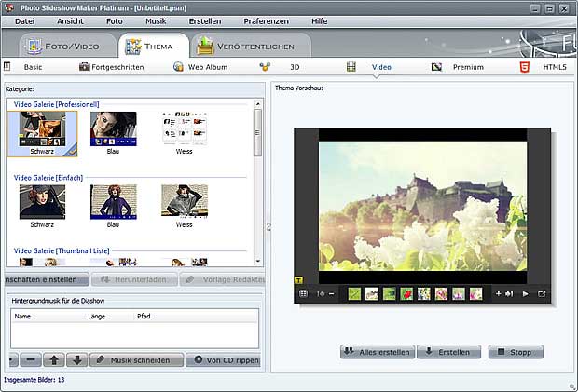
Task: Open preview in fullscreen icon
Action: click(x=542, y=293)
